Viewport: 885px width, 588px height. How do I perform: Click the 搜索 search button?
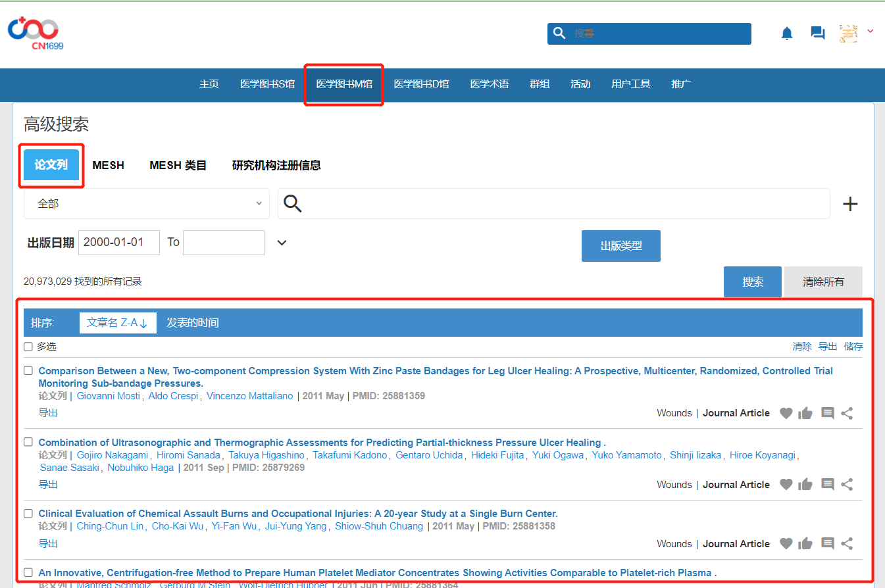(752, 282)
